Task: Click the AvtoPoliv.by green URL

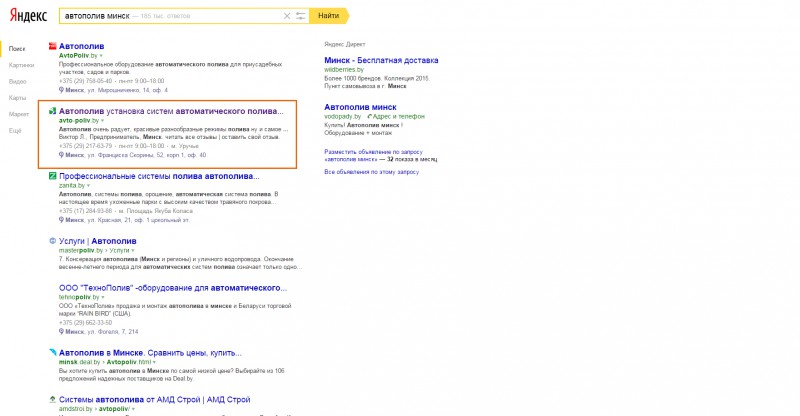Action: click(x=78, y=56)
